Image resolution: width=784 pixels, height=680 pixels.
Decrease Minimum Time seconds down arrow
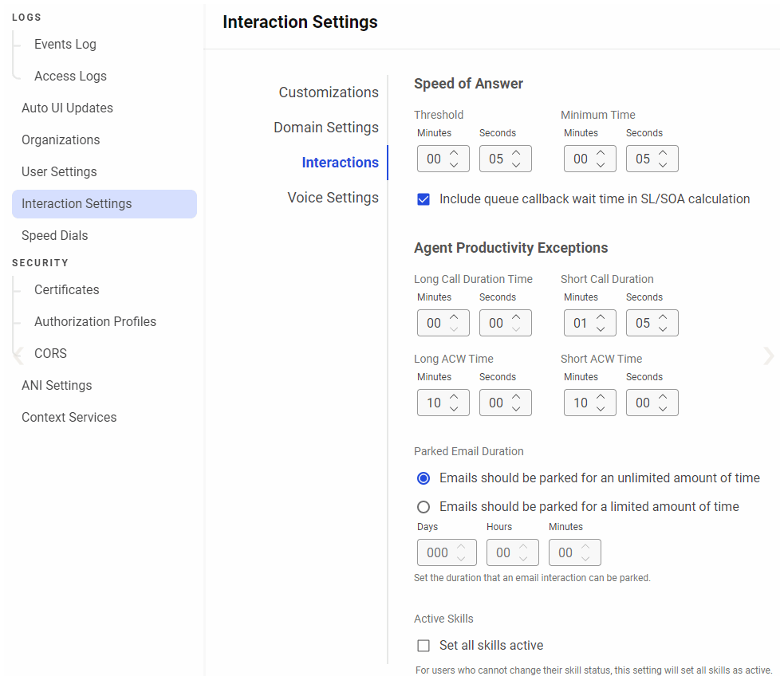point(663,165)
